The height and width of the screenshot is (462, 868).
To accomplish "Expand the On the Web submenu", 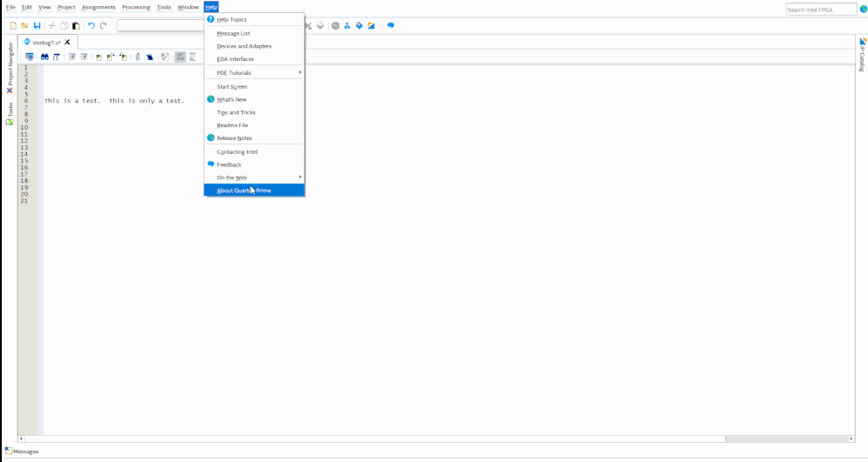I will tap(255, 177).
